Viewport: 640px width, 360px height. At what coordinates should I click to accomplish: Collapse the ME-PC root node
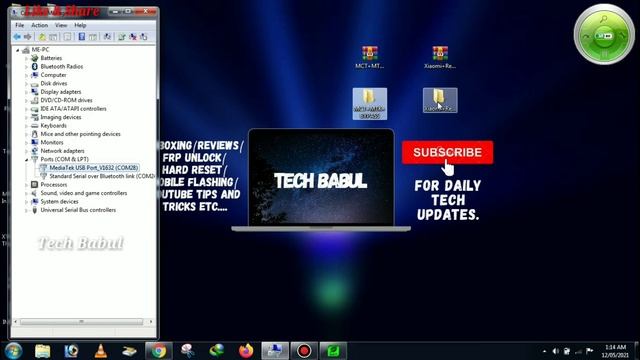(x=18, y=50)
